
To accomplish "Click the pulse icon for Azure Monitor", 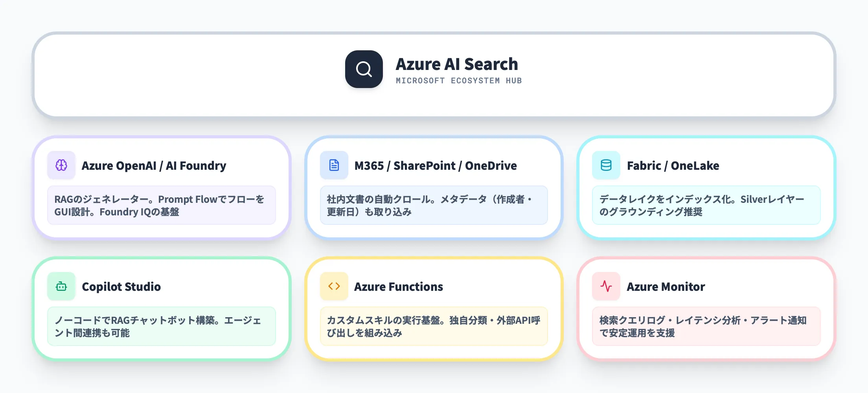I will [x=605, y=286].
